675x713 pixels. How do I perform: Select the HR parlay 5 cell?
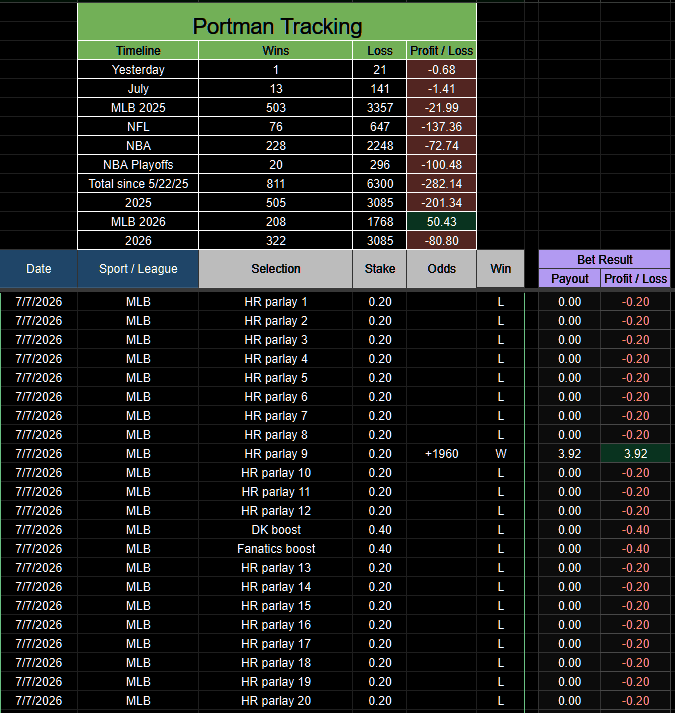(x=276, y=378)
